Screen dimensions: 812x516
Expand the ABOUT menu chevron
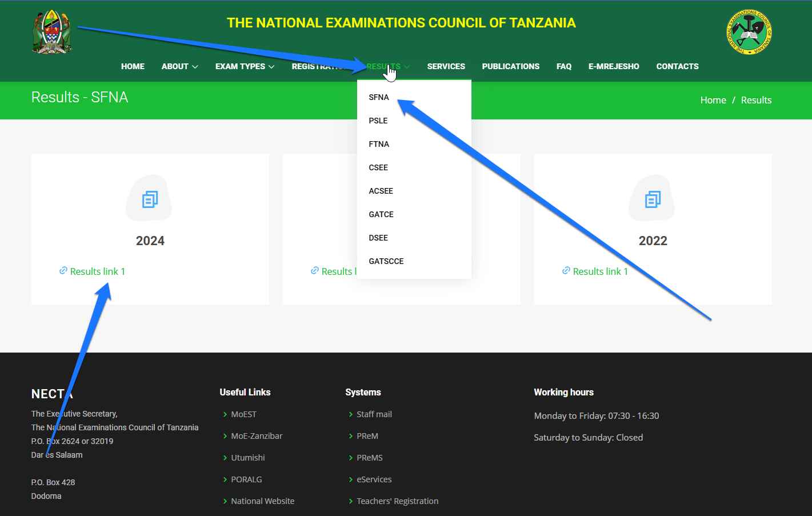coord(195,67)
